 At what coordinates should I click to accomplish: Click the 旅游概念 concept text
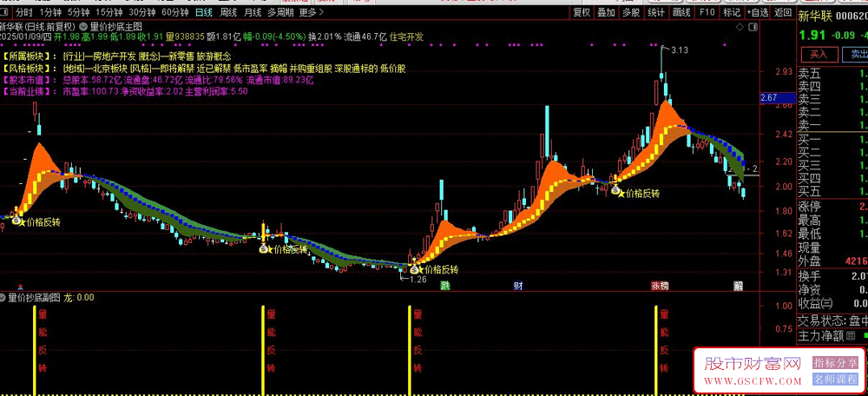click(214, 56)
